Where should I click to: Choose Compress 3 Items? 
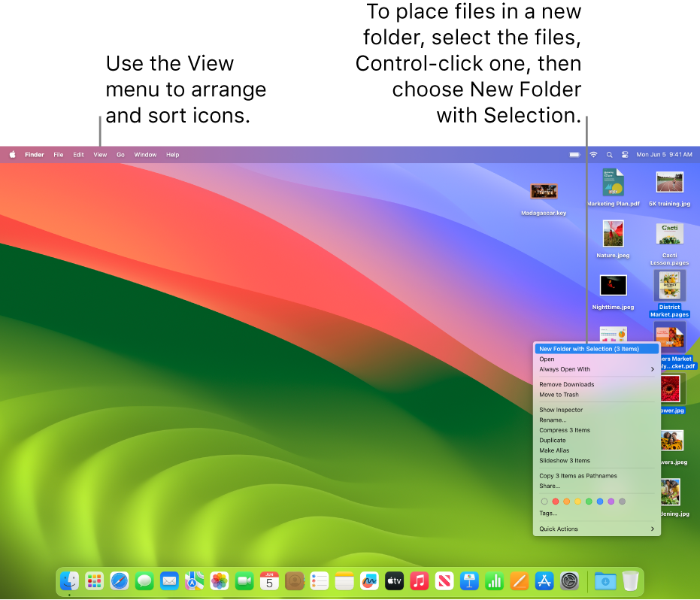coord(597,430)
